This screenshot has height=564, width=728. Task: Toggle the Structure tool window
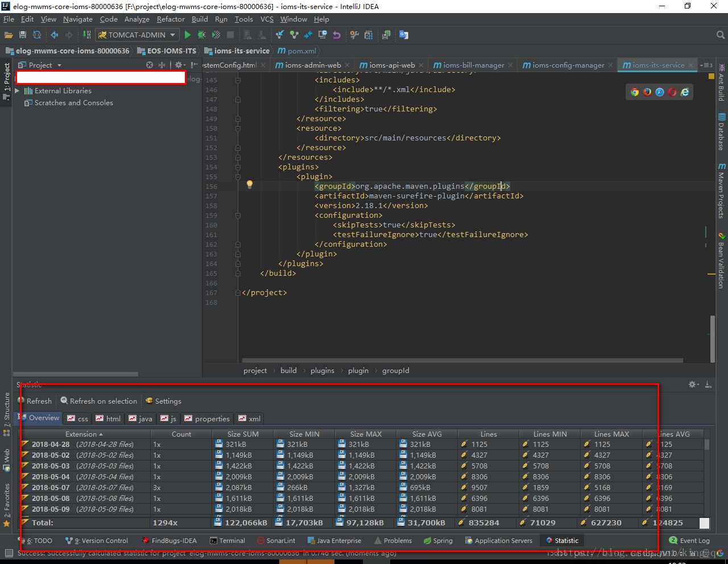(x=7, y=413)
